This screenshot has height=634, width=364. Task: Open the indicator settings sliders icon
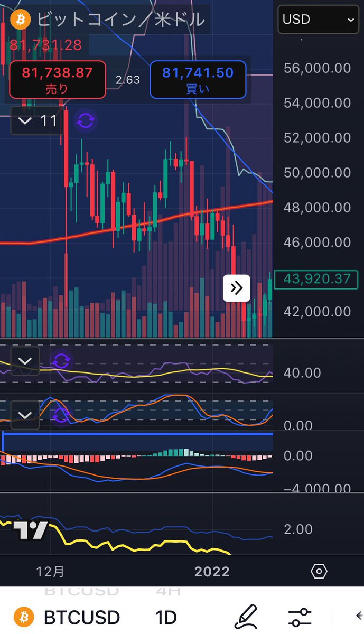click(300, 617)
